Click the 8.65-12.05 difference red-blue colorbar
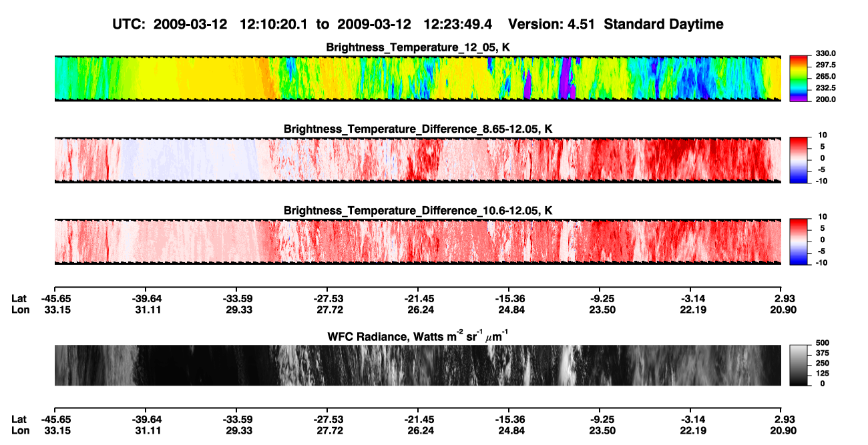The height and width of the screenshot is (445, 868). (799, 160)
